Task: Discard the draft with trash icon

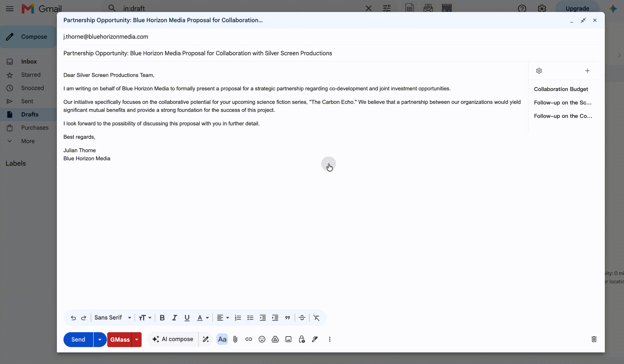Action: [594, 339]
